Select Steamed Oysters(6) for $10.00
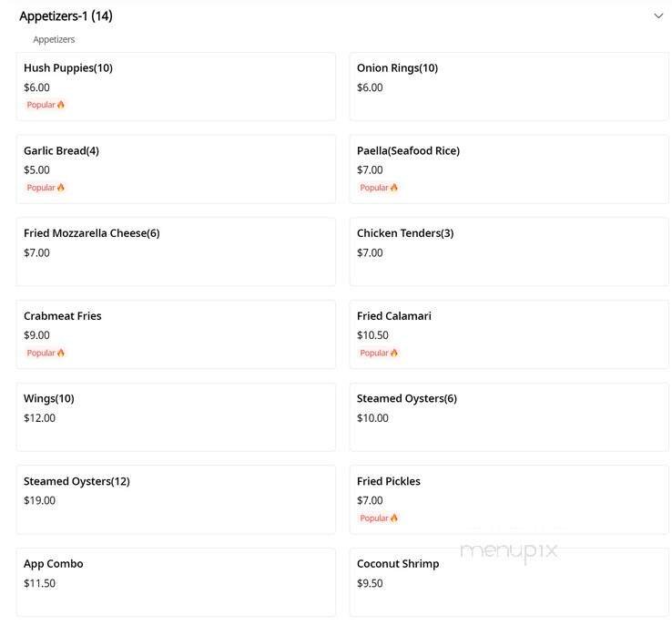The image size is (672, 626). coord(508,416)
